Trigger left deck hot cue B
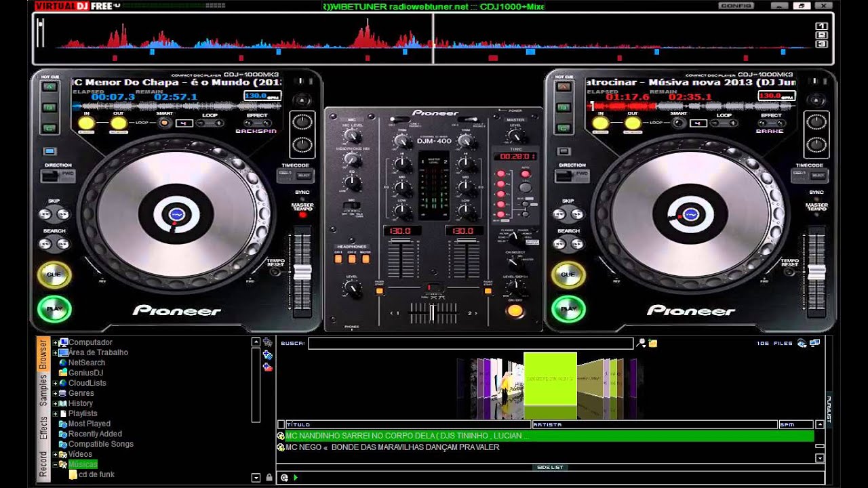Viewport: 868px width, 488px height. point(50,107)
